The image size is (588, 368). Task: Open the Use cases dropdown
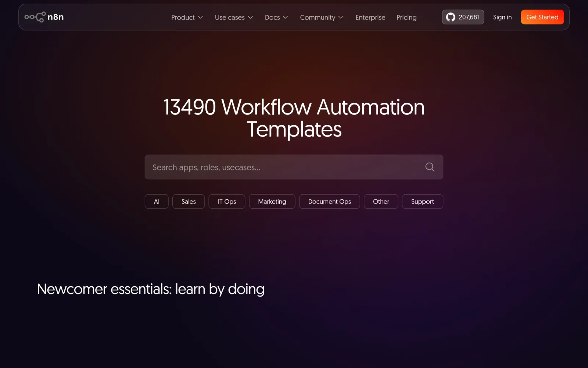click(x=234, y=17)
